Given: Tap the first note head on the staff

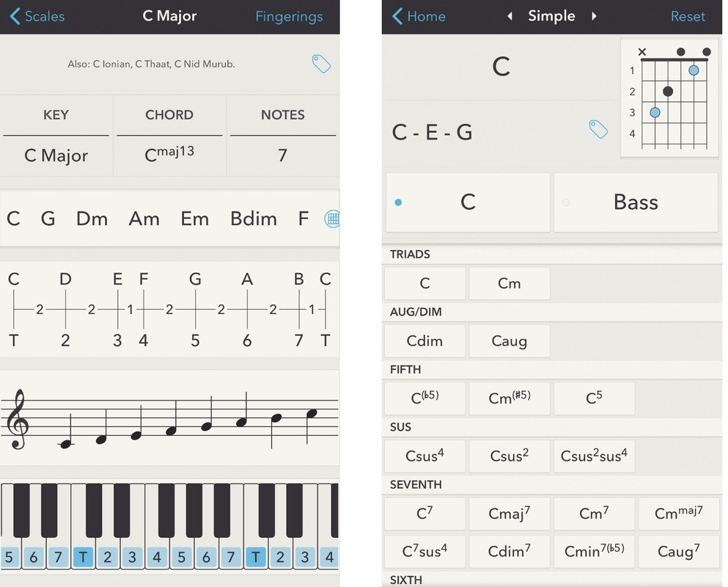Looking at the screenshot, I should [x=67, y=445].
